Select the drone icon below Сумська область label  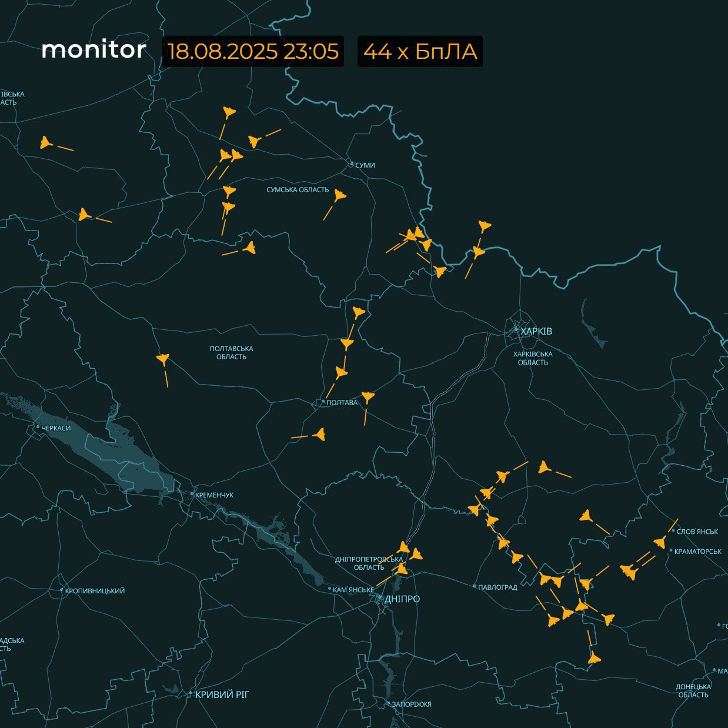point(339,196)
